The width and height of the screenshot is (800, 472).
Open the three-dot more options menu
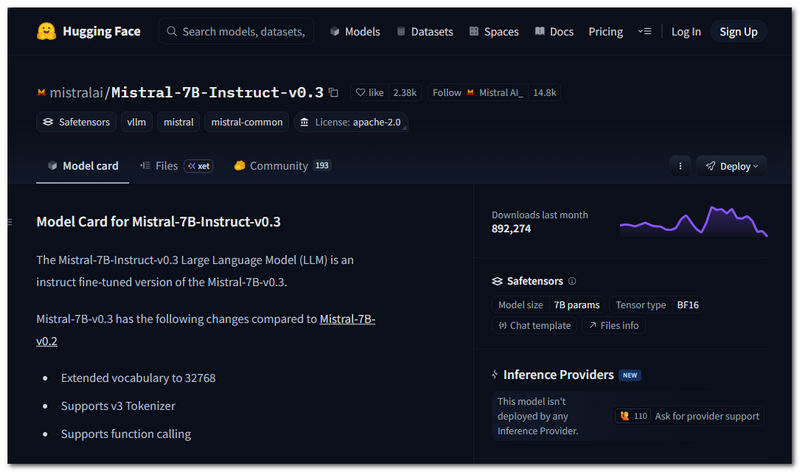pos(680,166)
